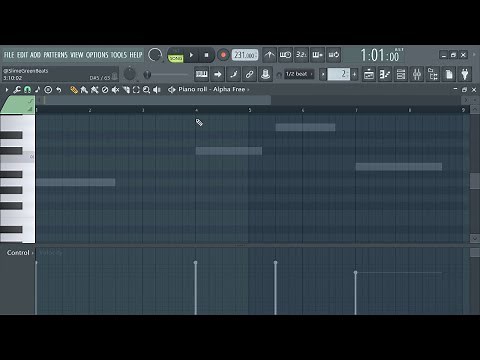Open the HELP menu

(136, 55)
